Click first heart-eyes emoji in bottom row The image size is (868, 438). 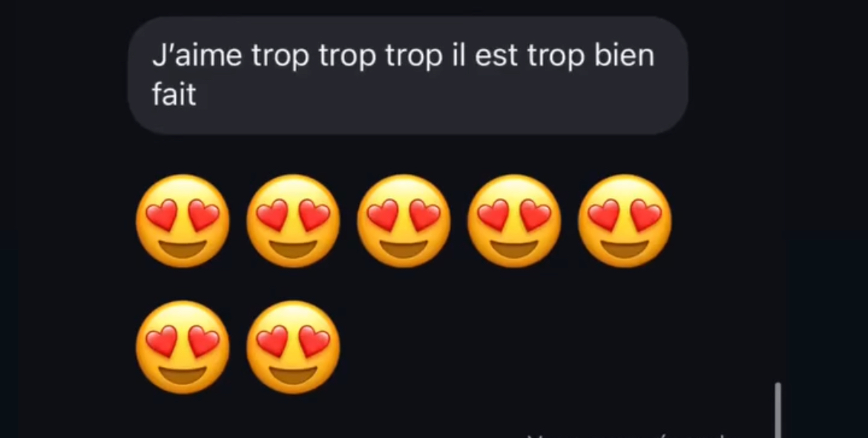183,348
